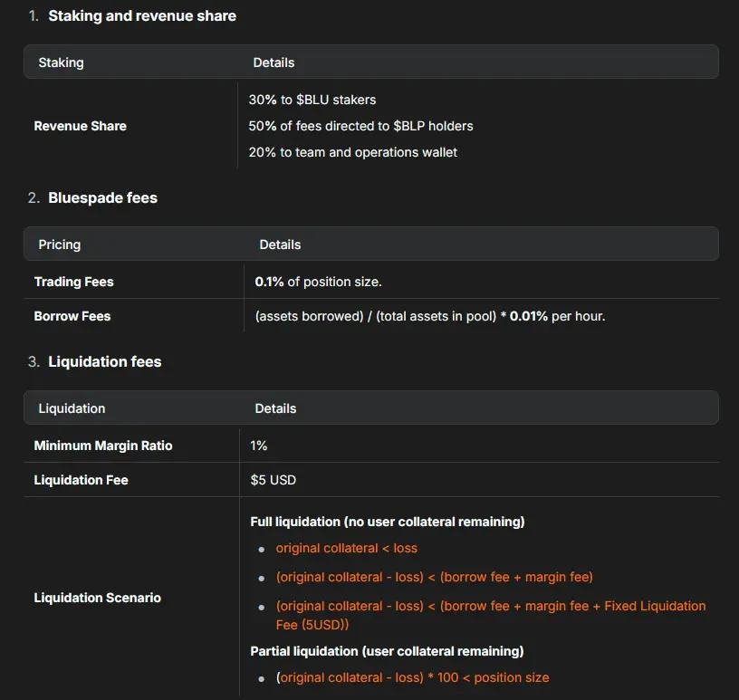Screen dimensions: 739x700
Task: Select the "Revenue Share" row label
Action: 80,126
